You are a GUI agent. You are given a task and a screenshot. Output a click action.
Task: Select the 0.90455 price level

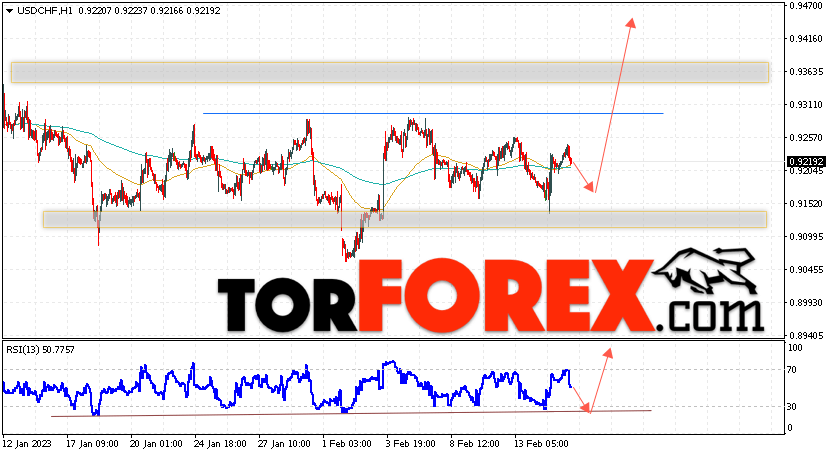(806, 270)
